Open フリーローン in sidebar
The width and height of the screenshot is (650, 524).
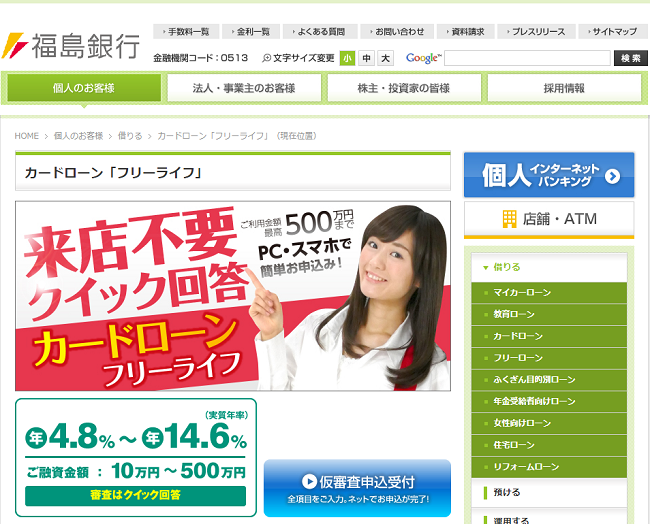(549, 358)
